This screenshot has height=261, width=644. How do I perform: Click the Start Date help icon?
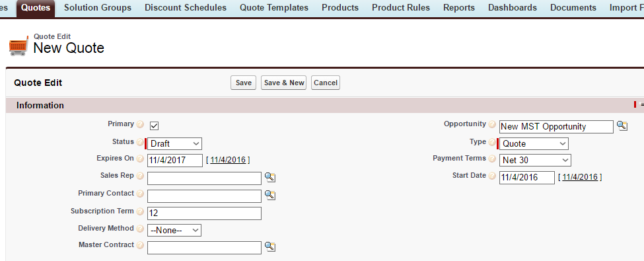pyautogui.click(x=492, y=176)
